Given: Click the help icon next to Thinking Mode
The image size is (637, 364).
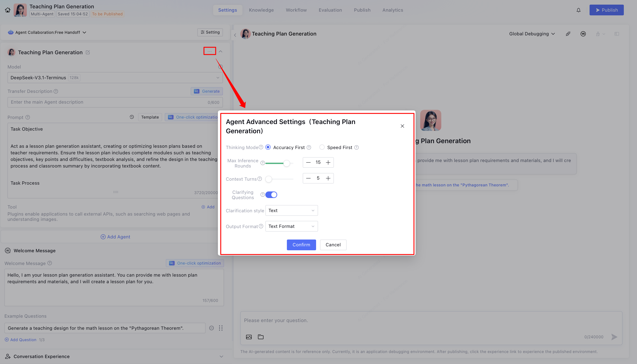Looking at the screenshot, I should tap(261, 147).
